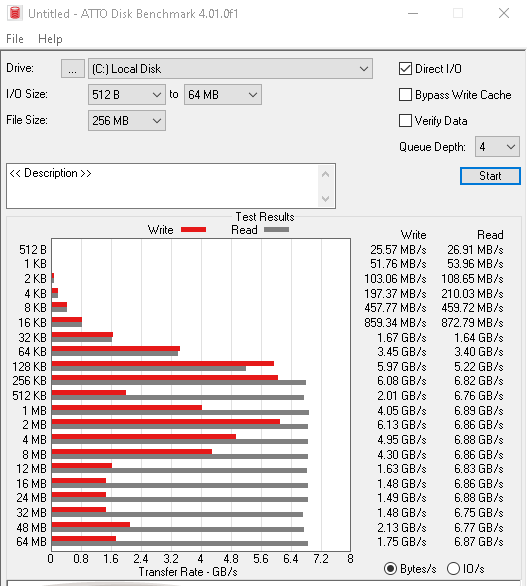This screenshot has width=527, height=586.
Task: Click the red Write legend swatch
Action: 193,229
